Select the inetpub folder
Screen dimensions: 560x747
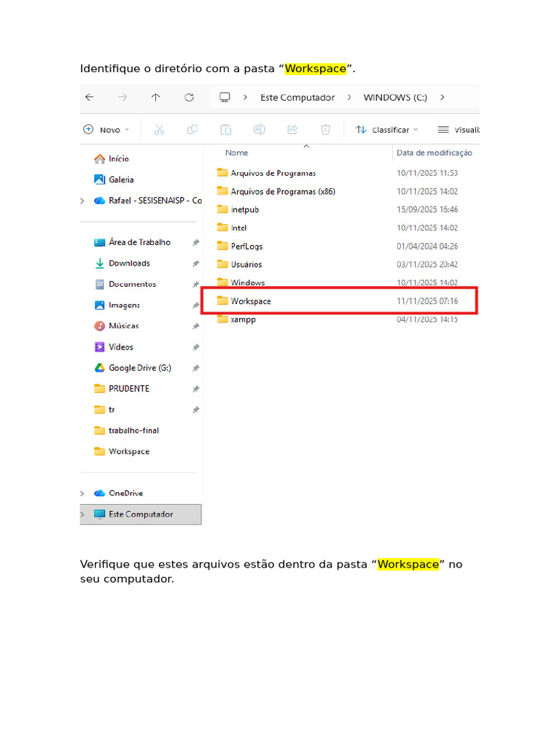click(x=238, y=209)
